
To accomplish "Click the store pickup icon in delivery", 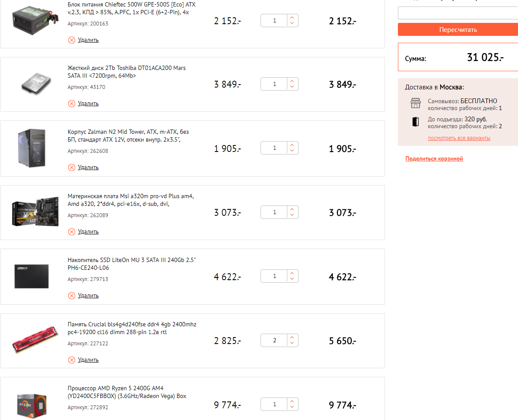I will (x=415, y=103).
